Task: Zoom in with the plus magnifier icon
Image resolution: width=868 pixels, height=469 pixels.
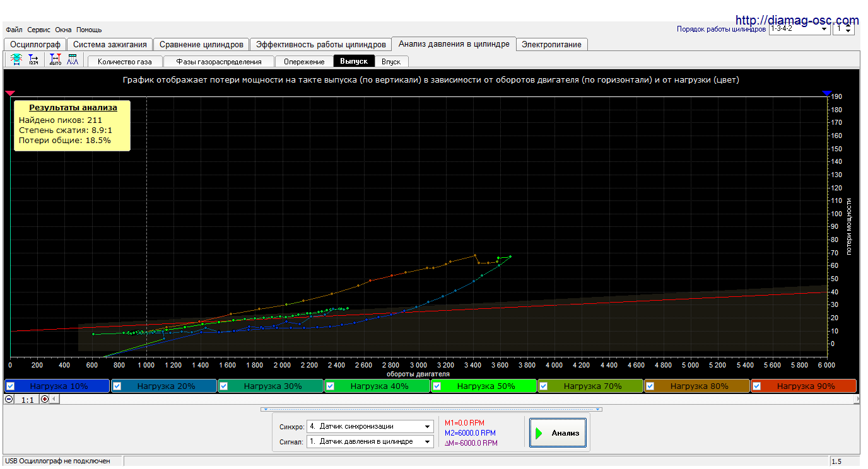Action: [45, 399]
